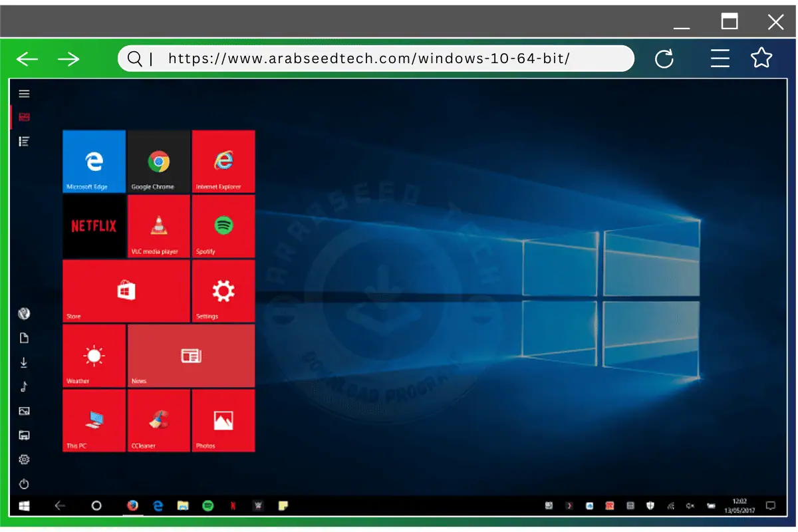Click the Power button in the Start menu

click(x=24, y=484)
